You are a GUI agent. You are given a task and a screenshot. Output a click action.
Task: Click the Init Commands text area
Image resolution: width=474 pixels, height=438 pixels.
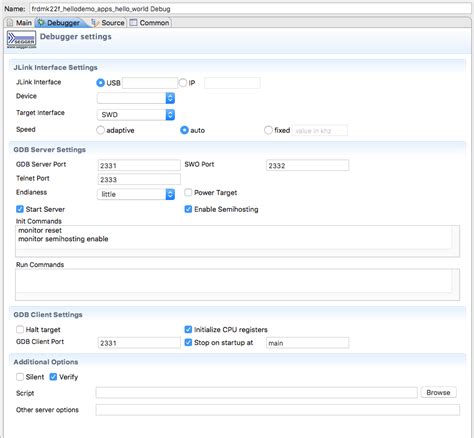click(x=237, y=241)
